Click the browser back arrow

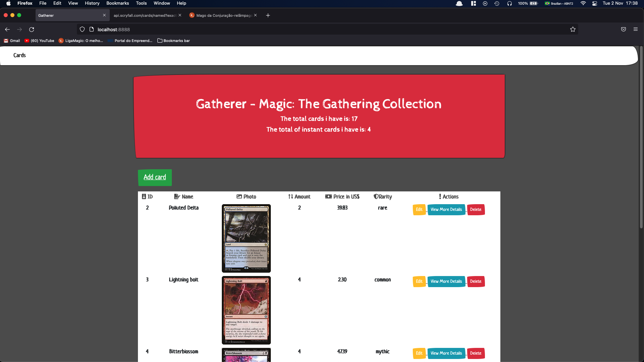7,30
